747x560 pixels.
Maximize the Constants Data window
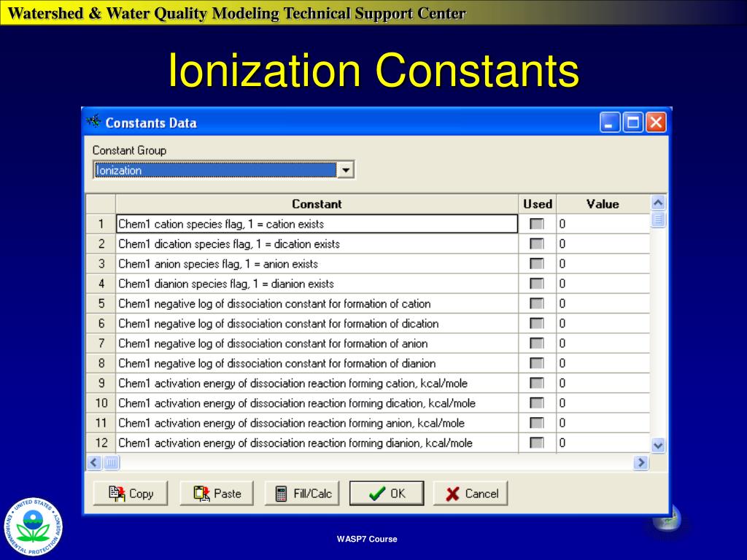(x=633, y=122)
